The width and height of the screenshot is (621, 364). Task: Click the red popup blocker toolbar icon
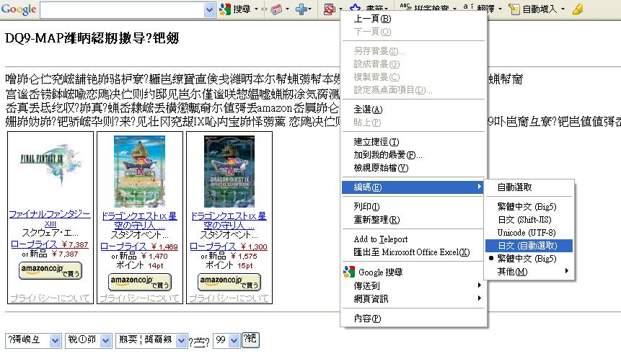click(329, 9)
